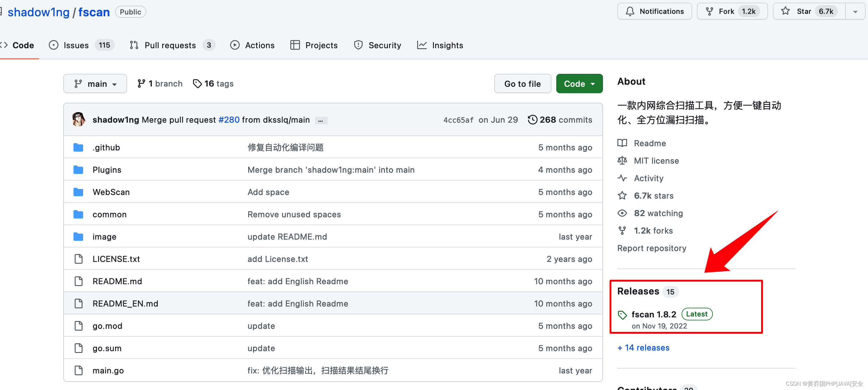
Task: Open the WebScan folder name
Action: pos(111,192)
